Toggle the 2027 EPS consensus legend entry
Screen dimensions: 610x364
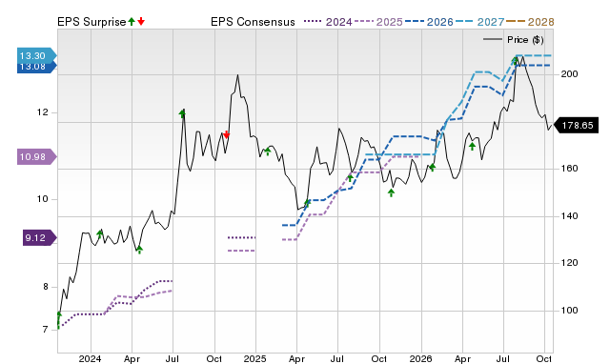(479, 22)
